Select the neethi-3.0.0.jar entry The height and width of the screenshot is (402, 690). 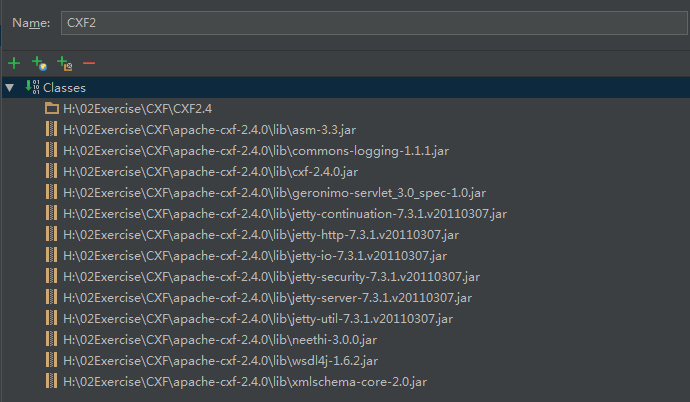220,340
